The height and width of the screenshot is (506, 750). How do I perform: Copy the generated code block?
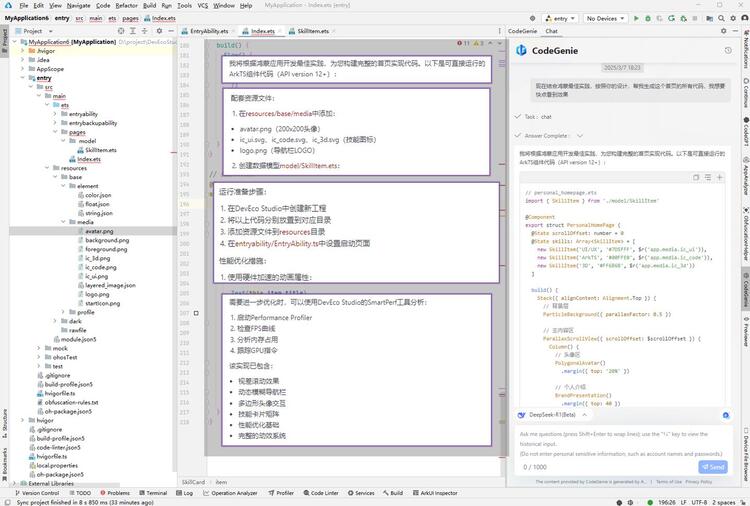point(696,177)
